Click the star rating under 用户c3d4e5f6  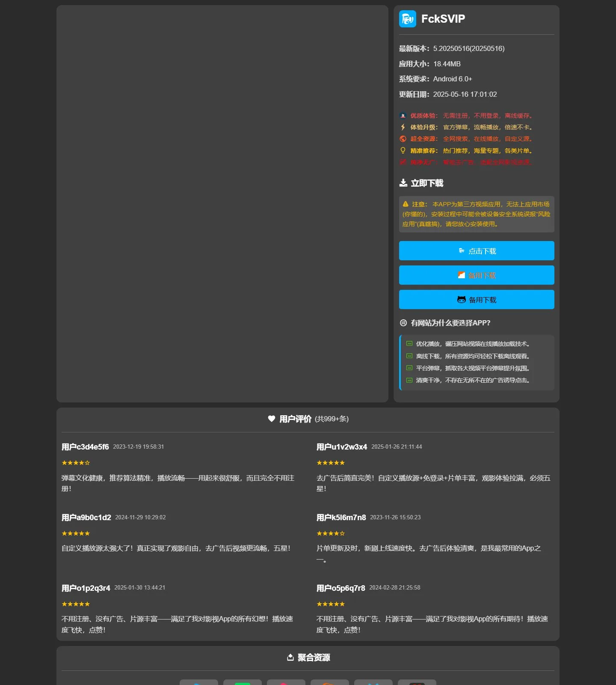coord(76,463)
